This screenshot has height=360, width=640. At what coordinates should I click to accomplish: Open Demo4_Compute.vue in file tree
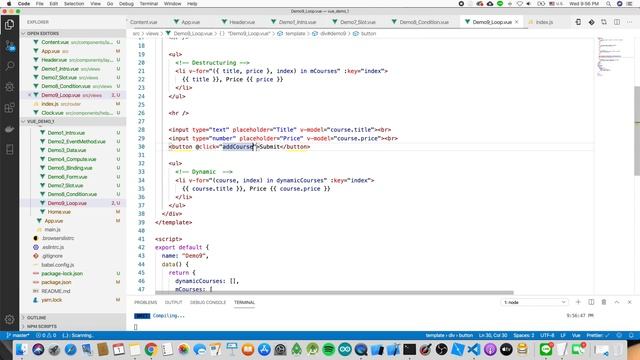click(72, 159)
